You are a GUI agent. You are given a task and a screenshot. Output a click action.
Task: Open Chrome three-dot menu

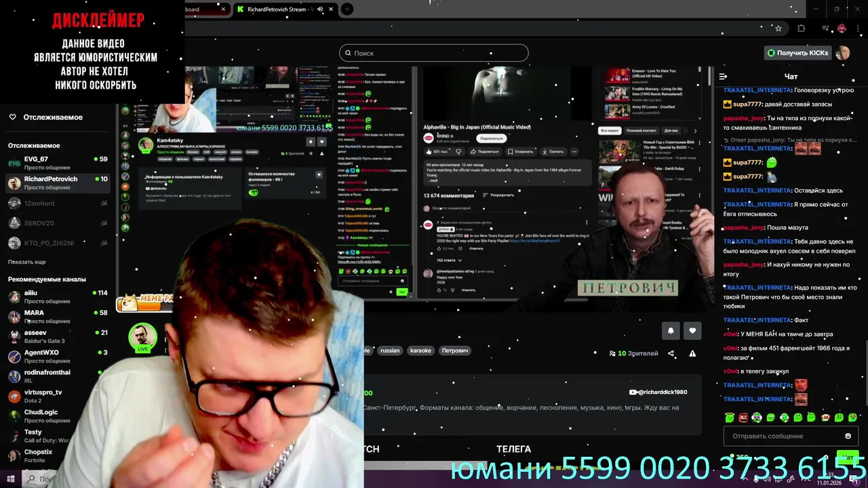tap(858, 28)
